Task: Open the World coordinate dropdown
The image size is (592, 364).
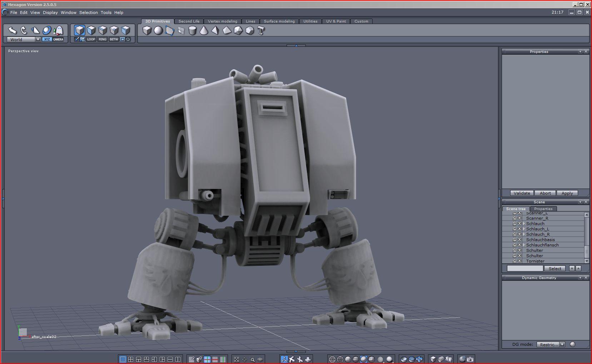Action: (x=38, y=40)
